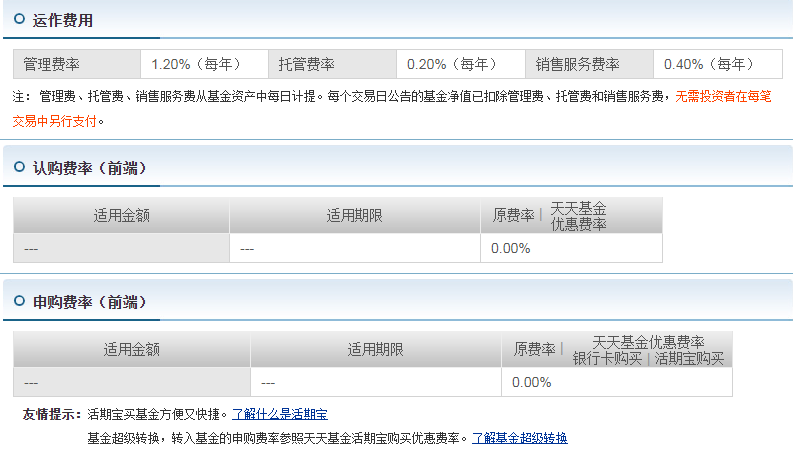793x454 pixels.
Task: Click the 友情提示 label
Action: 52,415
